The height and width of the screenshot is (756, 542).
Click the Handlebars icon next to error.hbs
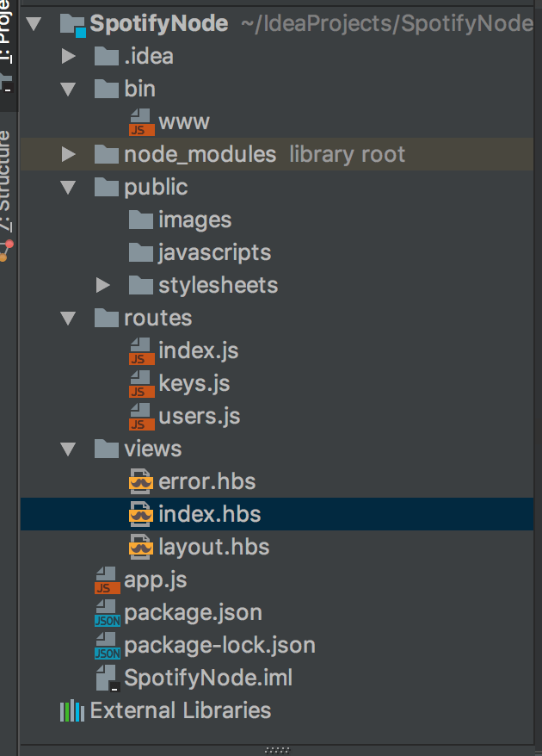pos(141,481)
